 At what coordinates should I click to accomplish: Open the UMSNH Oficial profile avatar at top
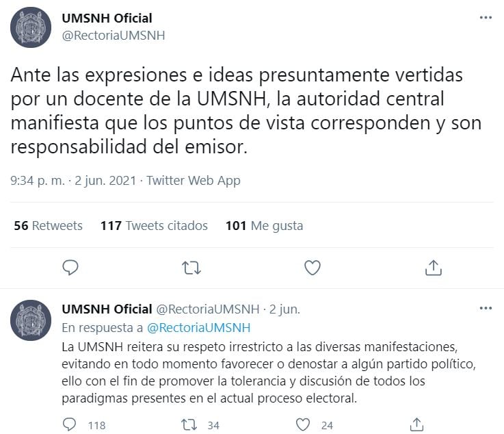coord(31,27)
